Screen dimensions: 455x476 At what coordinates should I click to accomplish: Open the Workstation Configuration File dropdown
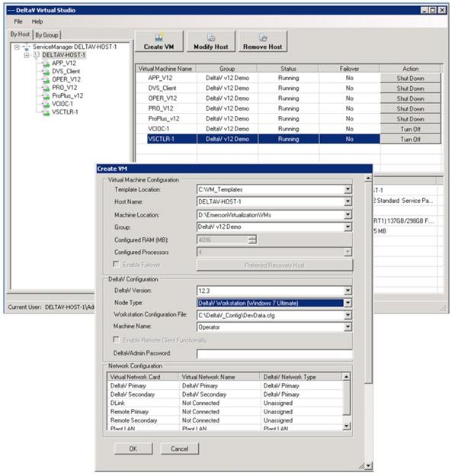[348, 315]
